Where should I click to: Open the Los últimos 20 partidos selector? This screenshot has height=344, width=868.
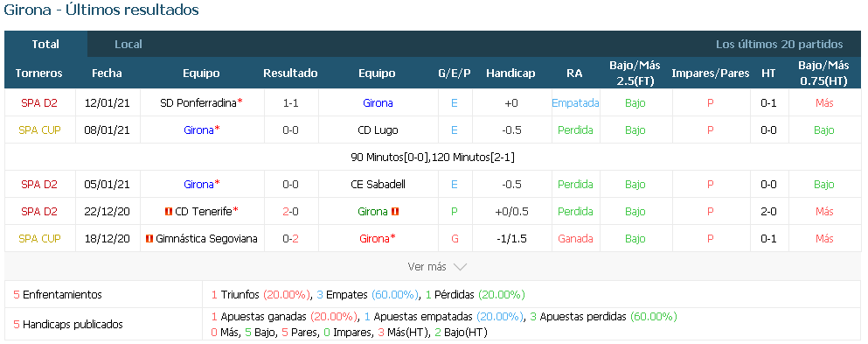tap(779, 45)
